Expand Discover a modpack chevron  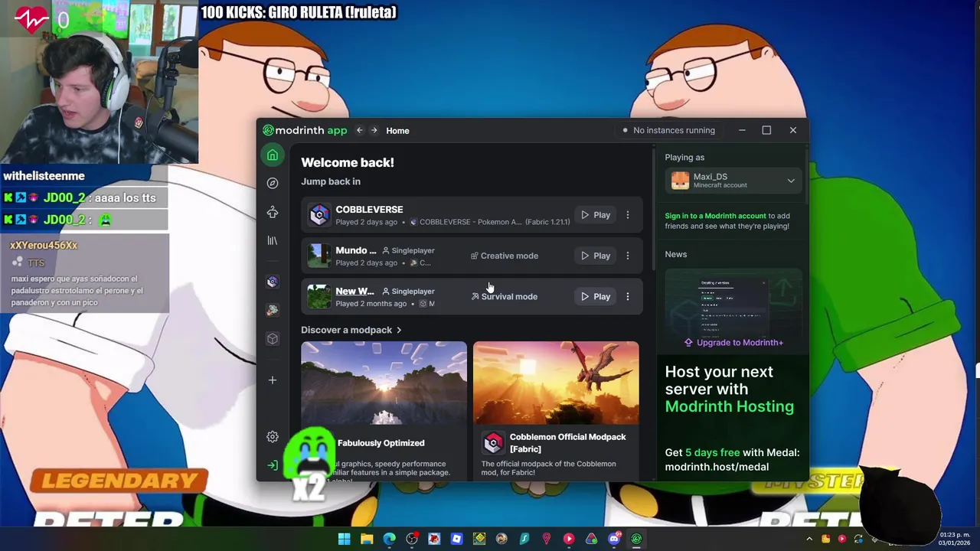399,330
